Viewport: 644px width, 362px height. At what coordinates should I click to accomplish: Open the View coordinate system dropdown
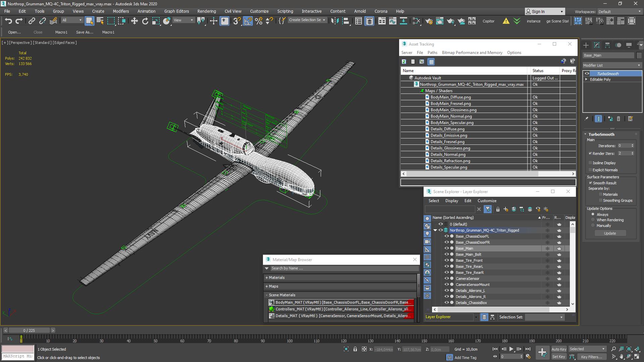[x=183, y=20]
